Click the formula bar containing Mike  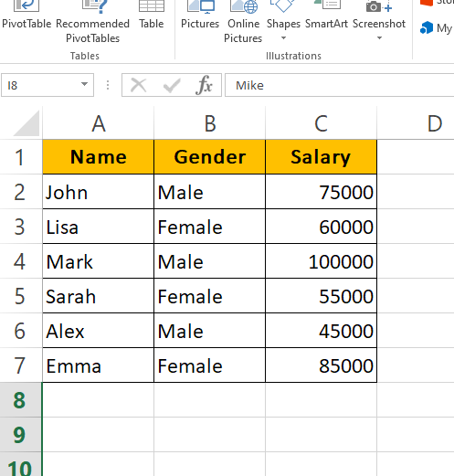339,85
